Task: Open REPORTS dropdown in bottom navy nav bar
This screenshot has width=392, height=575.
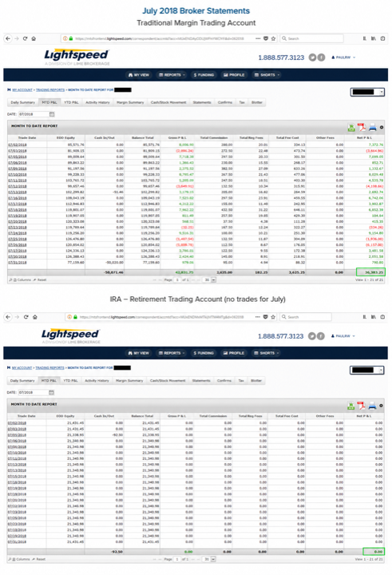Action: [171, 353]
